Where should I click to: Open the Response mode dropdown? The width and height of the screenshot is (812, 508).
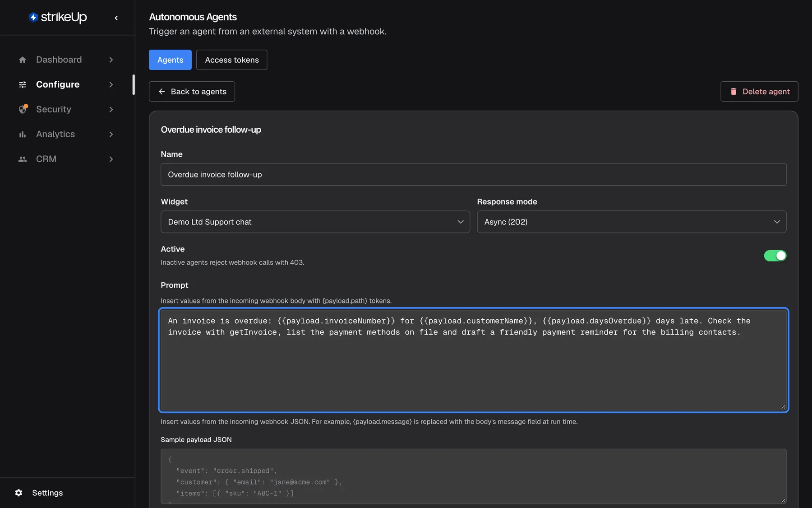pyautogui.click(x=632, y=222)
